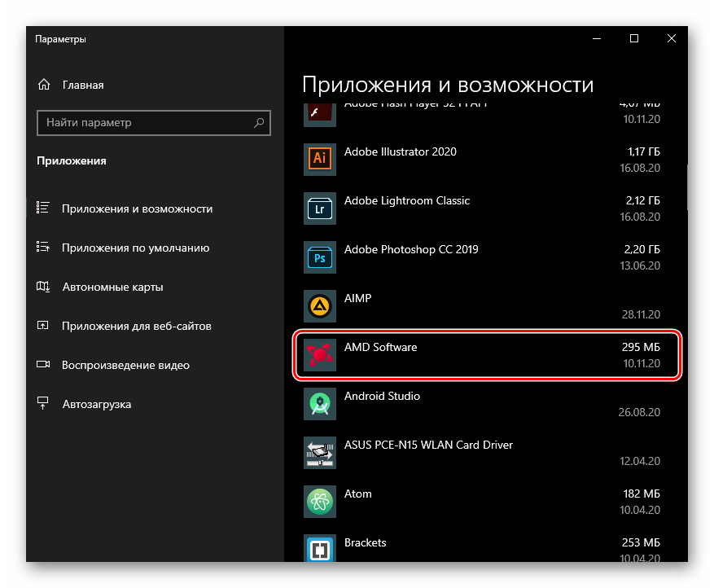Click the 253 МБ size value

point(641,542)
